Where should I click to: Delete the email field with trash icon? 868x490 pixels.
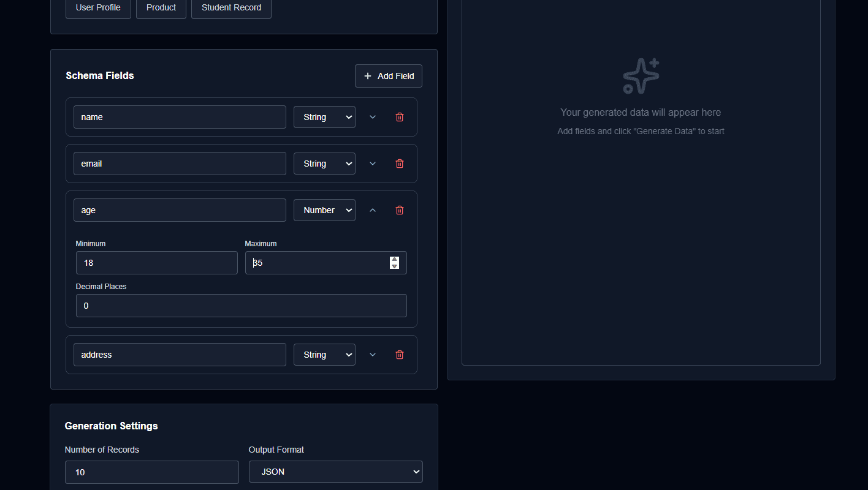[400, 164]
